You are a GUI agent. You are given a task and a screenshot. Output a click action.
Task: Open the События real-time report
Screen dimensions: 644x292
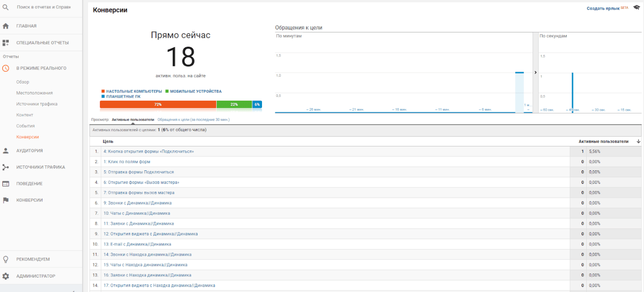coord(25,126)
